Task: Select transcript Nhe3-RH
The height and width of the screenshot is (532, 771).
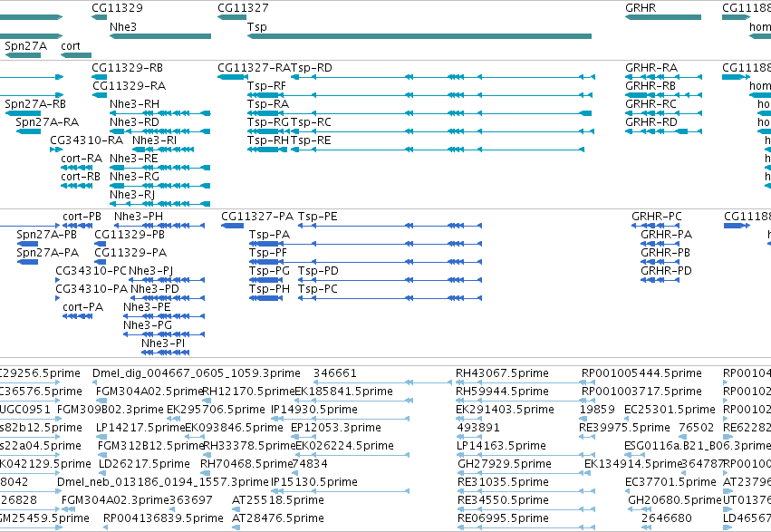Action: click(x=160, y=113)
